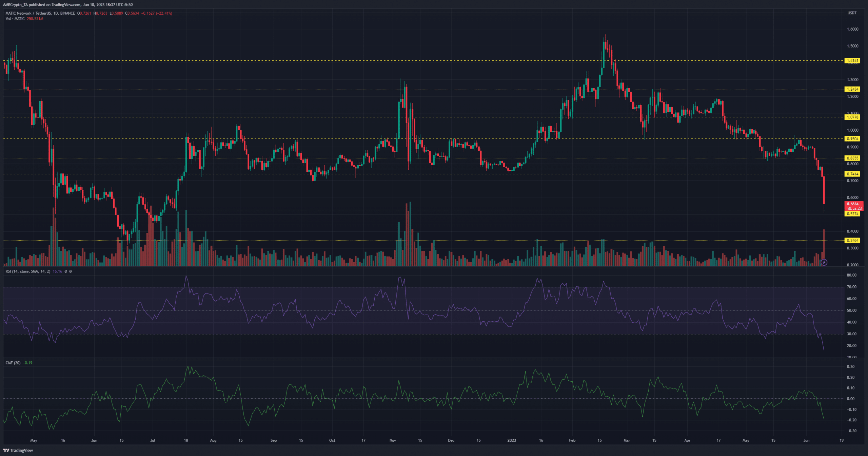Select the yellow 1.4141 price level tag
Image resolution: width=868 pixels, height=456 pixels.
[x=852, y=61]
